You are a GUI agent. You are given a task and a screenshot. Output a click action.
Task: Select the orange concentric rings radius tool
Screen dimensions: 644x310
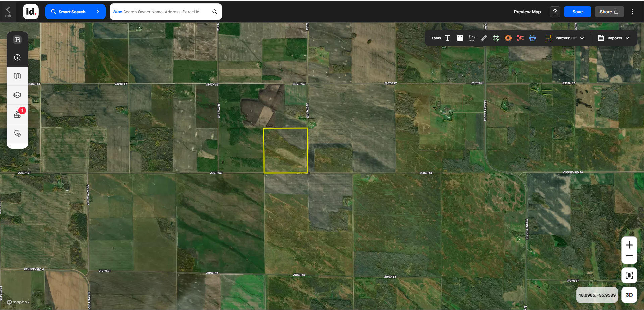508,38
